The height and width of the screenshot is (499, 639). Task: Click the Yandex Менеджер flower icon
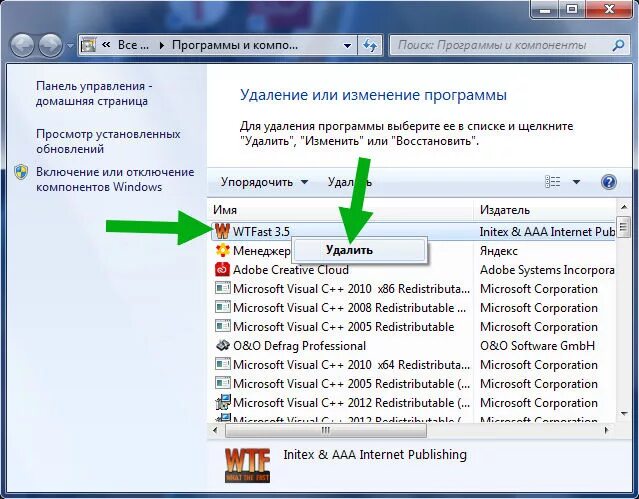coord(223,250)
